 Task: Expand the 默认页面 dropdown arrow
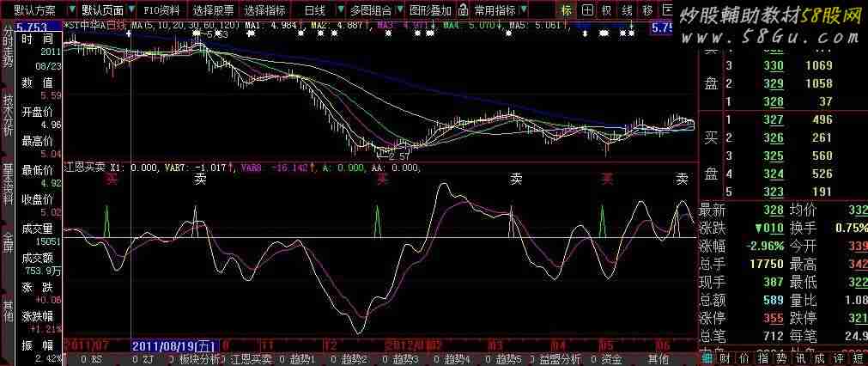[x=131, y=10]
